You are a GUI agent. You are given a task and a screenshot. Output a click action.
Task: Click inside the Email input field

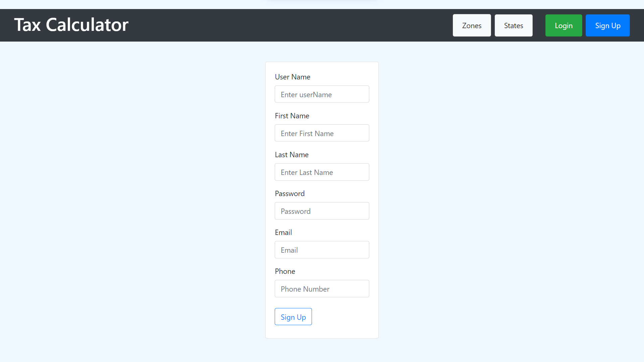(322, 250)
